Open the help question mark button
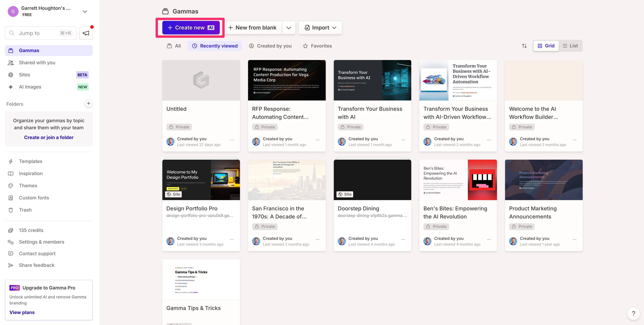Image resolution: width=644 pixels, height=325 pixels. point(633,313)
